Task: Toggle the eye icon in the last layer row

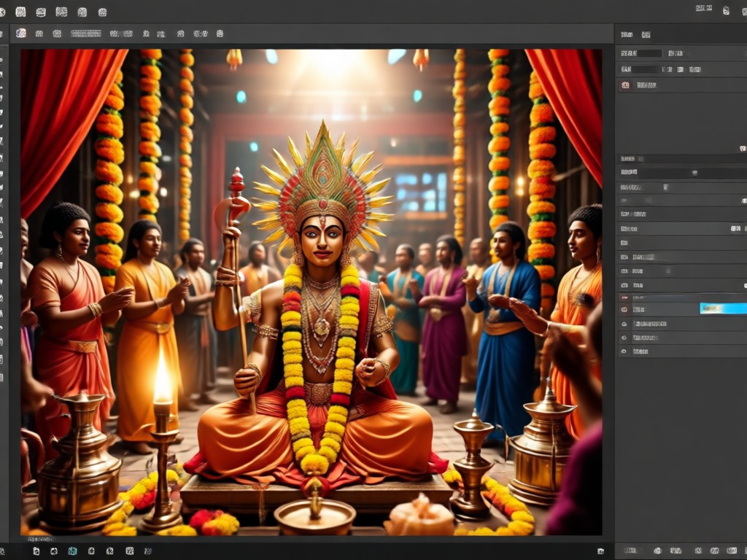Action: 624,351
